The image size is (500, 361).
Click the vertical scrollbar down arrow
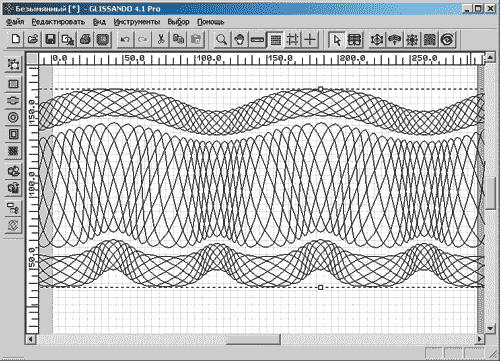(x=490, y=328)
